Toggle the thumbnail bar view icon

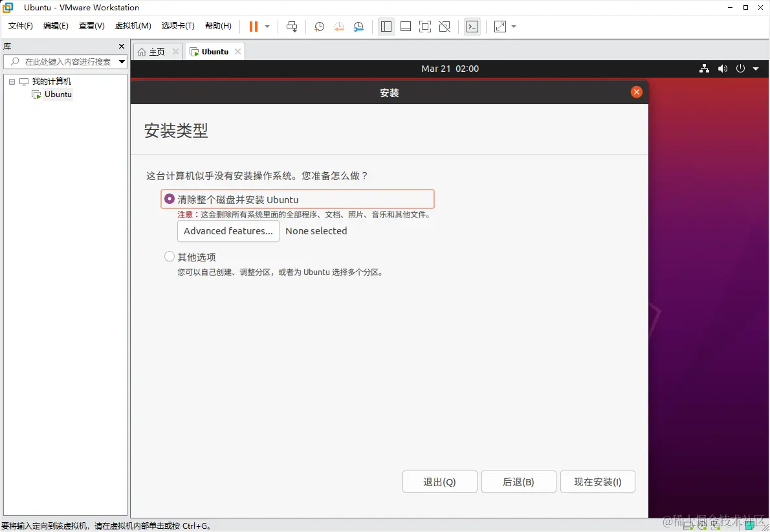406,27
